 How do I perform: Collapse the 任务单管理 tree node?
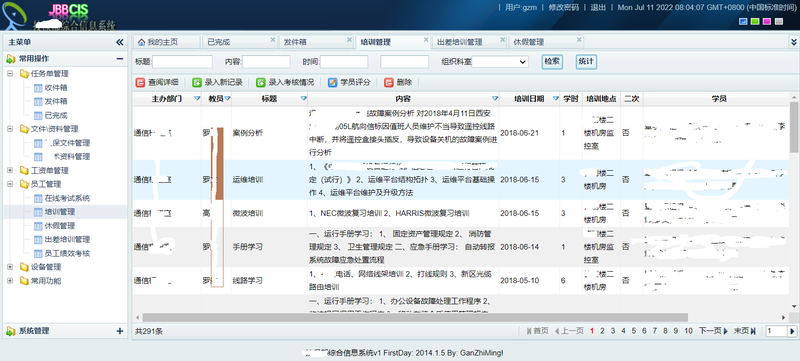(10, 73)
